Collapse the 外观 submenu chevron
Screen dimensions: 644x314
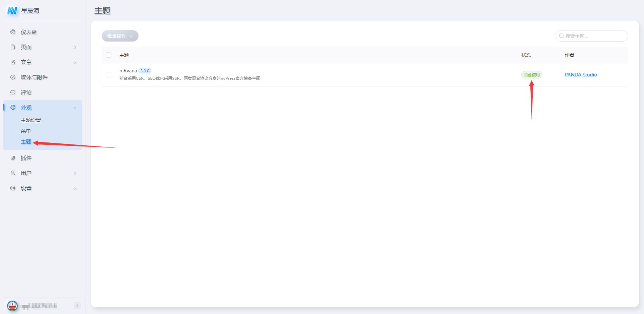(x=75, y=108)
